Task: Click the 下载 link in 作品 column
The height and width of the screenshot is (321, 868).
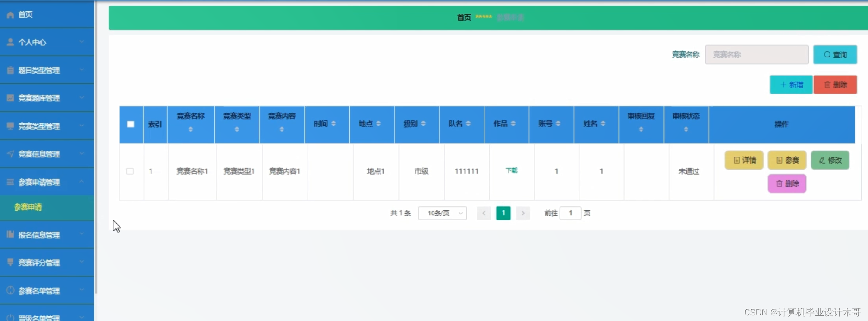Action: (x=511, y=170)
